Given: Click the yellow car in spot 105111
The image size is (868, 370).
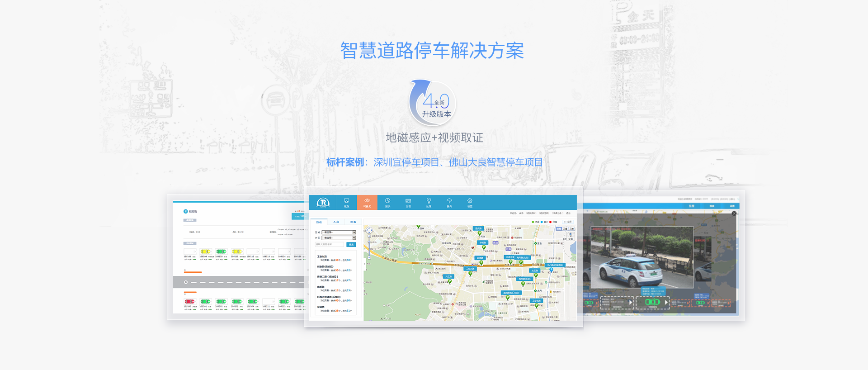Looking at the screenshot, I should [236, 251].
